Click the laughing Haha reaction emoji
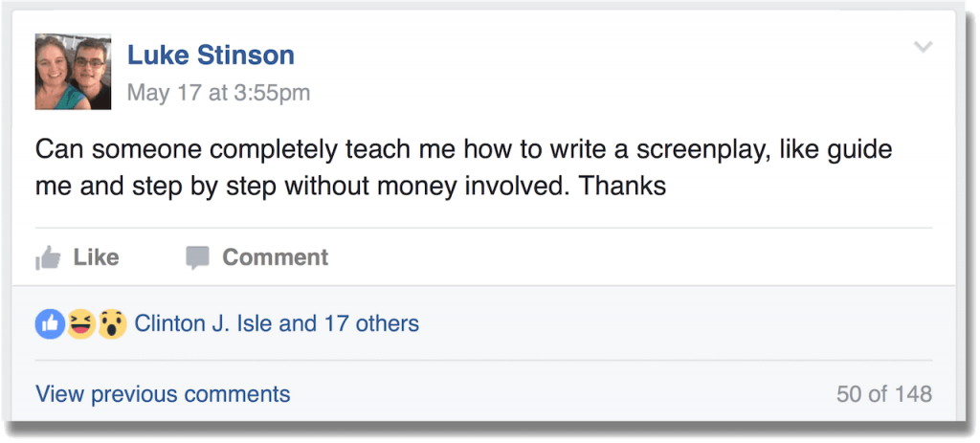Viewport: 980px width, 443px height. click(81, 324)
